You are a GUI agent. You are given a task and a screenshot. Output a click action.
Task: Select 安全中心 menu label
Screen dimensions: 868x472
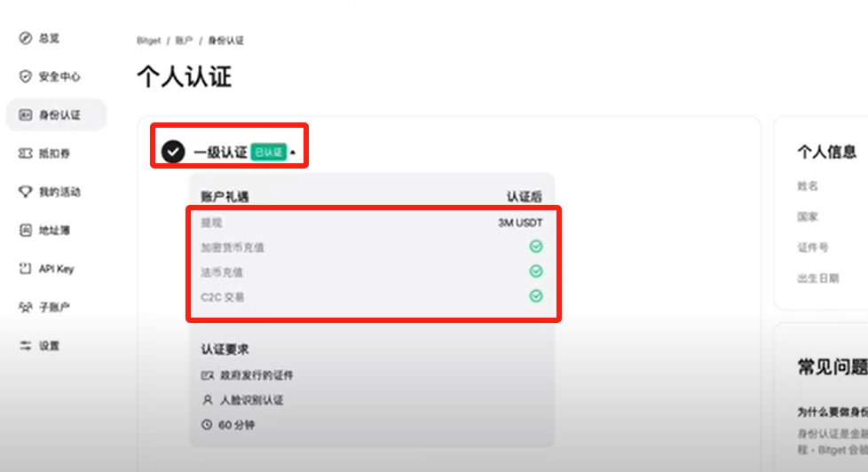point(59,76)
